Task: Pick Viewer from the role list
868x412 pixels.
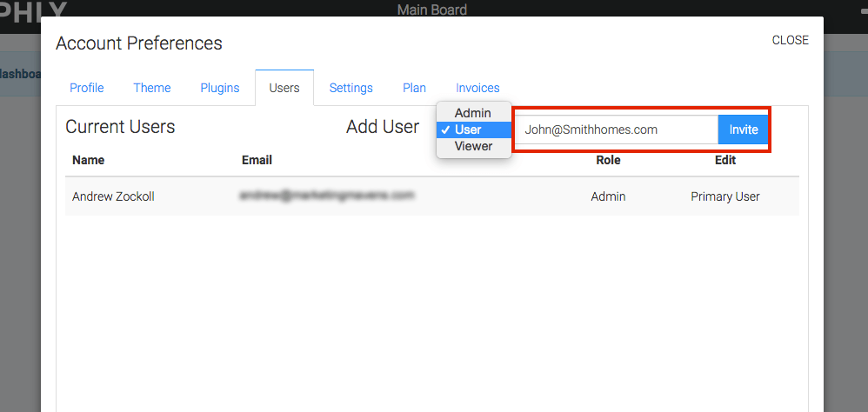Action: click(x=473, y=146)
